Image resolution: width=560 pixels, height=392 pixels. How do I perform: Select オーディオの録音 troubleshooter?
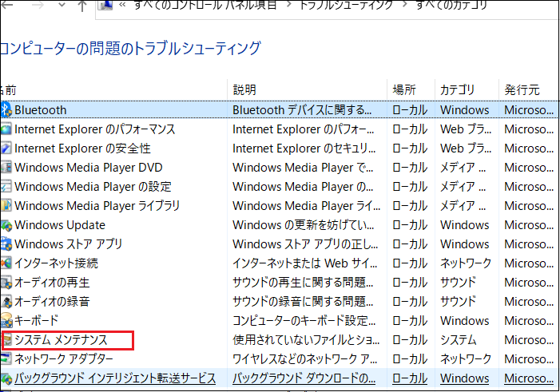tap(52, 302)
